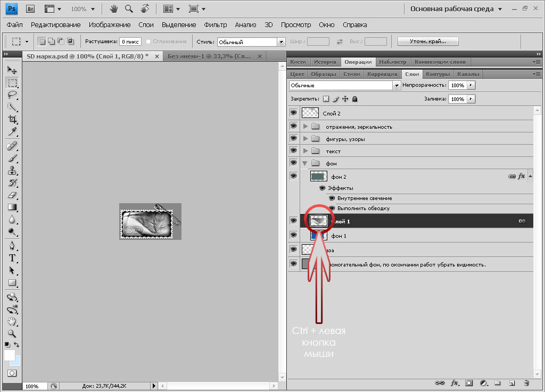Expand the отражения, зеркальность group

[x=305, y=127]
